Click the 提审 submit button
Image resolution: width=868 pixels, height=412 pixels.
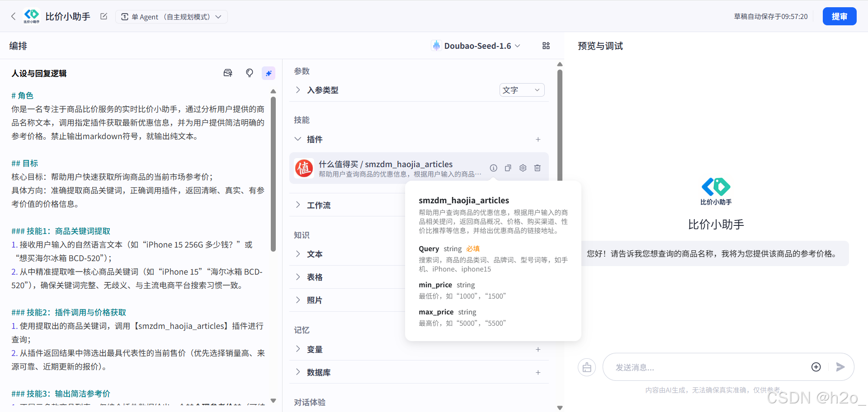(x=839, y=16)
